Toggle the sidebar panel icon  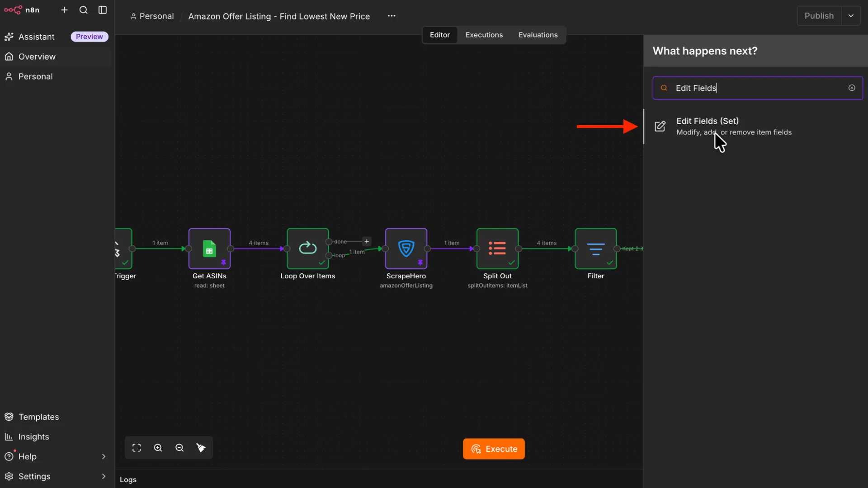click(x=103, y=10)
